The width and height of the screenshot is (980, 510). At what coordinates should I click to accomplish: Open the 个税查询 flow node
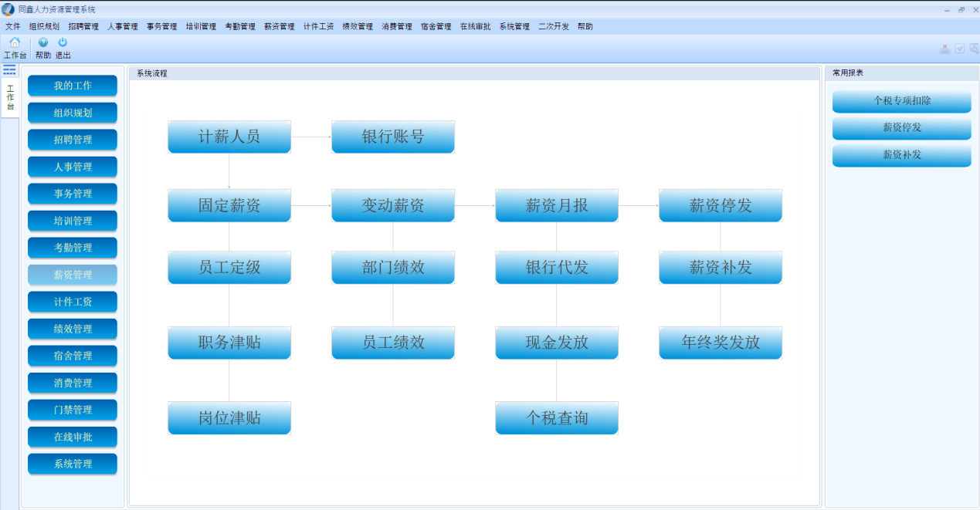pos(557,418)
